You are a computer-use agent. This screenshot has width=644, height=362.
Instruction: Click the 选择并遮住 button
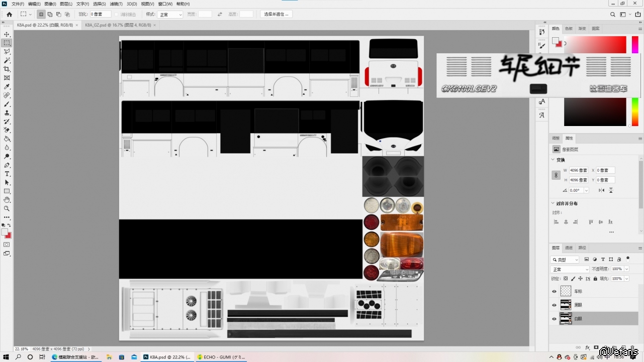276,14
